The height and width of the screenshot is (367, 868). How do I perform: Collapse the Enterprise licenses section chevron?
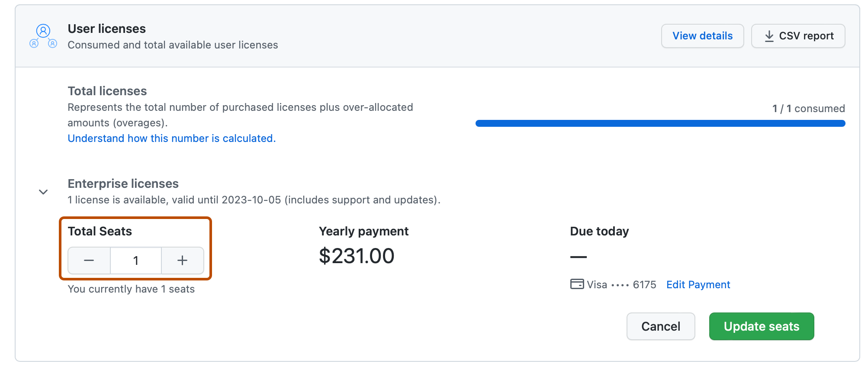43,192
